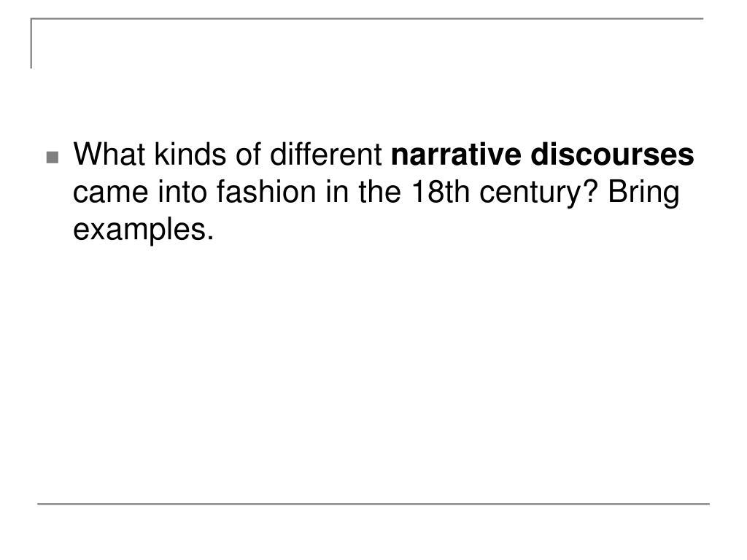747x560 pixels.
Task: Click the short vertical line at top-left corner
Action: pos(31,43)
